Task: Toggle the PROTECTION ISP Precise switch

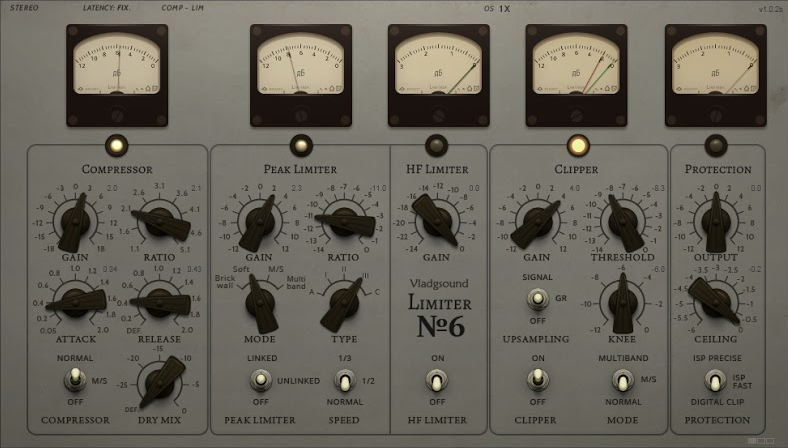Action: coord(715,381)
